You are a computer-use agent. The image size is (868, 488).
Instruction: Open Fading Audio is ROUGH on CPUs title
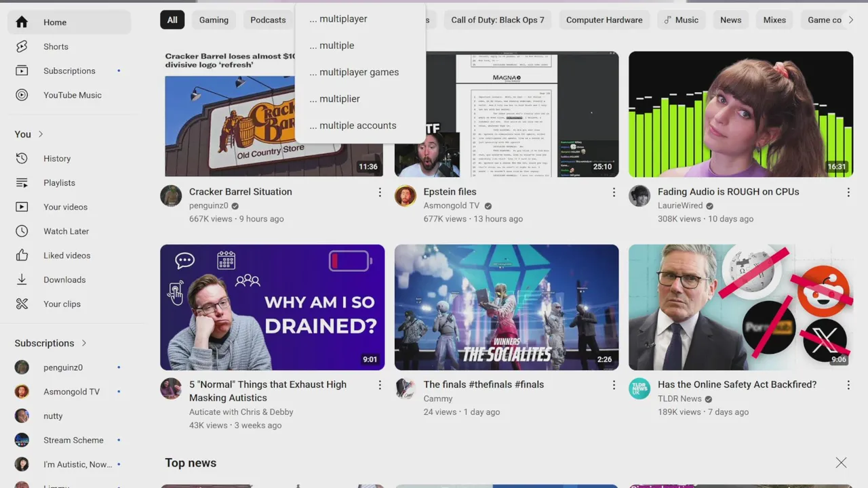(x=728, y=192)
